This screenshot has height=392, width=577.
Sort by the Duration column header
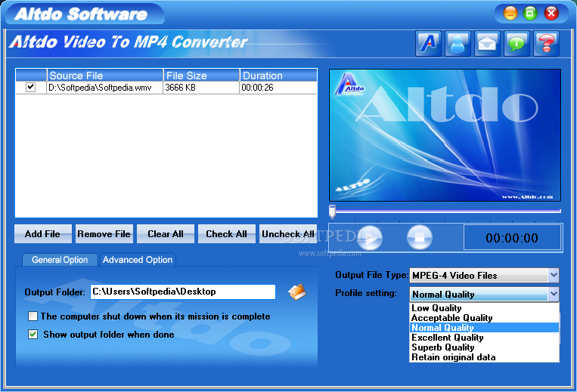(x=278, y=76)
